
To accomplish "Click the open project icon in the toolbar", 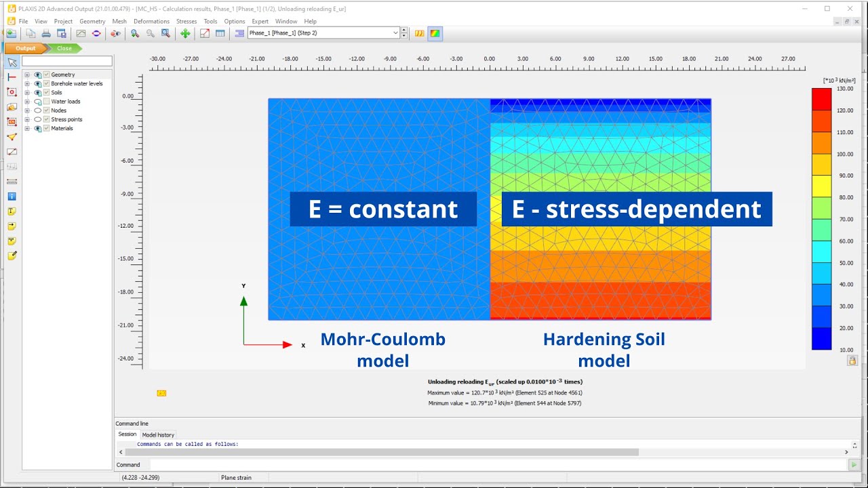I will [x=12, y=33].
